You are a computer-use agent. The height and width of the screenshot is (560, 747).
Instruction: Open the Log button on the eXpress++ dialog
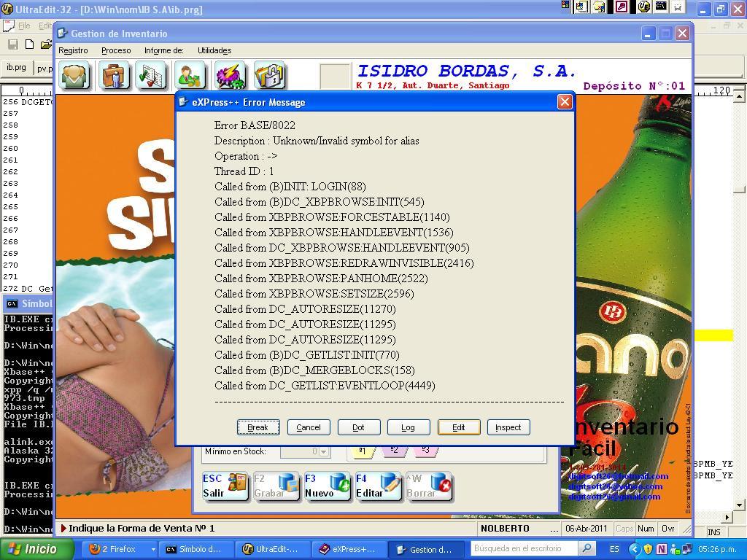409,427
